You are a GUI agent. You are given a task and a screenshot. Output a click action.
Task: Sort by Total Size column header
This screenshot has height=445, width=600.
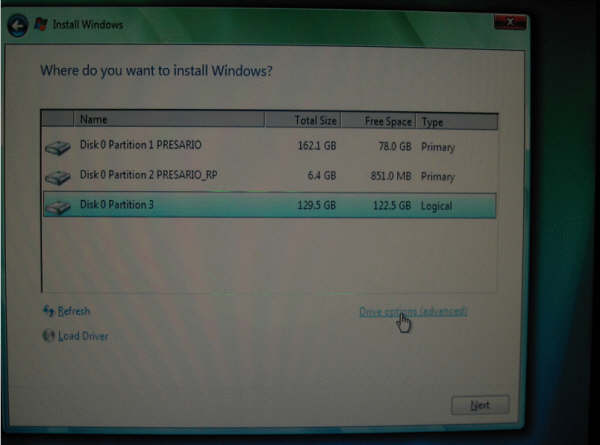[303, 121]
